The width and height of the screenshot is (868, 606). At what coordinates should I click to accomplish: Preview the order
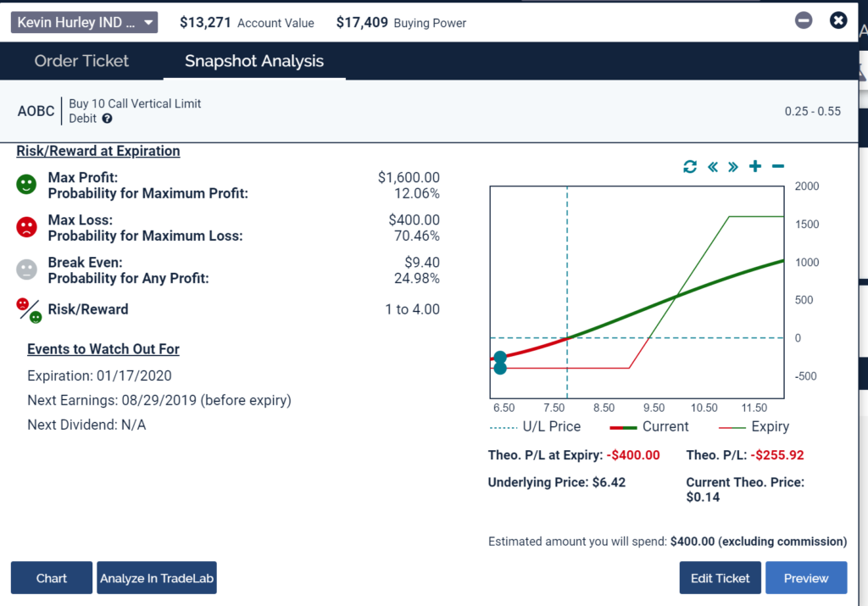[805, 578]
